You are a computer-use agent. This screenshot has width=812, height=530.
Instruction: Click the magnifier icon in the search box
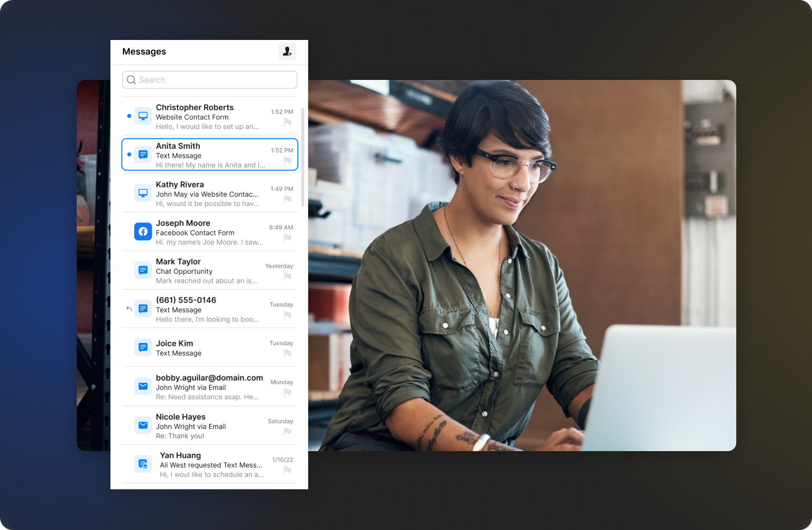pyautogui.click(x=131, y=80)
